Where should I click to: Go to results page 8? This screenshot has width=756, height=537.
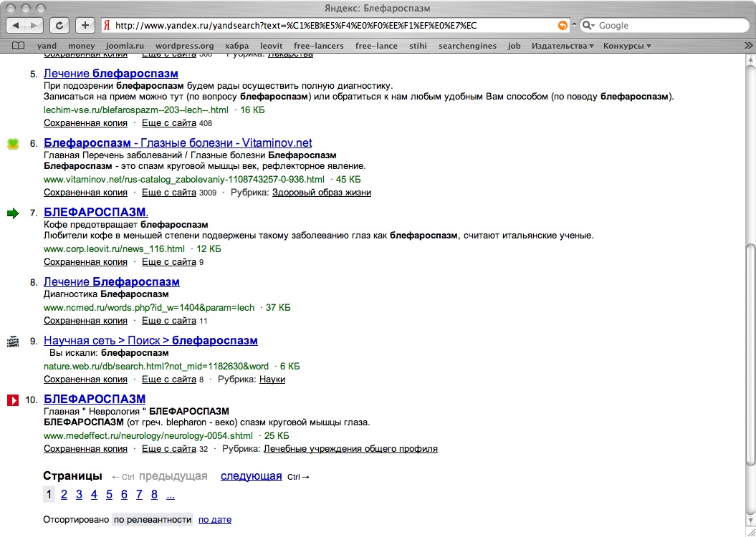click(x=154, y=495)
